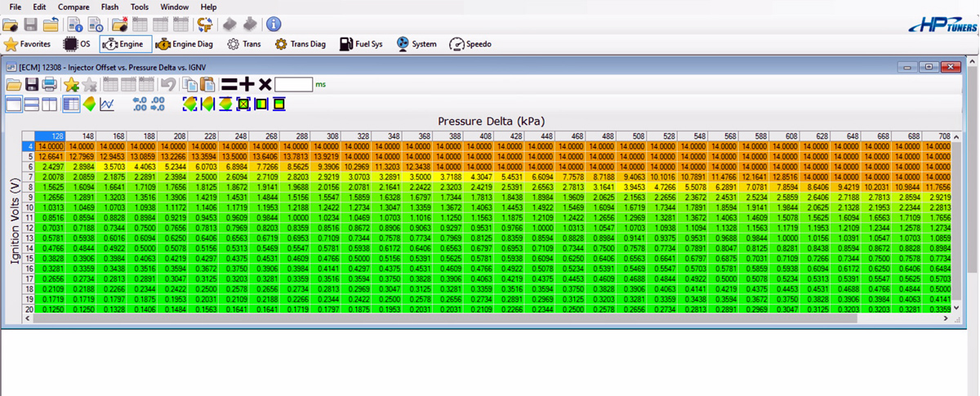
Task: Paste clipboard icon in table toolbar
Action: [207, 84]
